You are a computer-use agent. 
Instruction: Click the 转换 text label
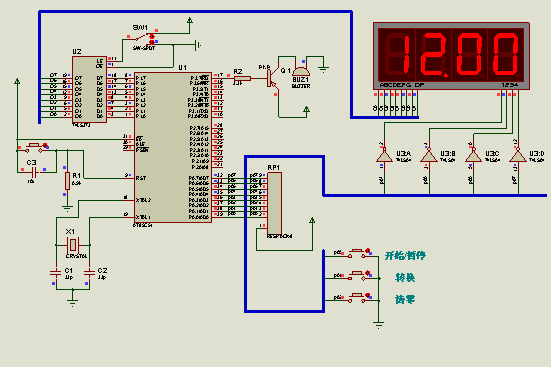tap(405, 277)
